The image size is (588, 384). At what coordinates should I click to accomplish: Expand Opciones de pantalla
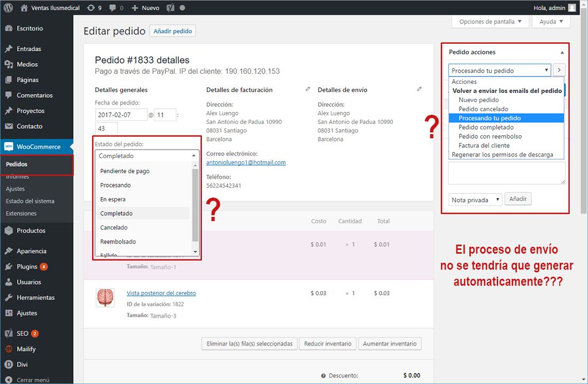coord(490,22)
